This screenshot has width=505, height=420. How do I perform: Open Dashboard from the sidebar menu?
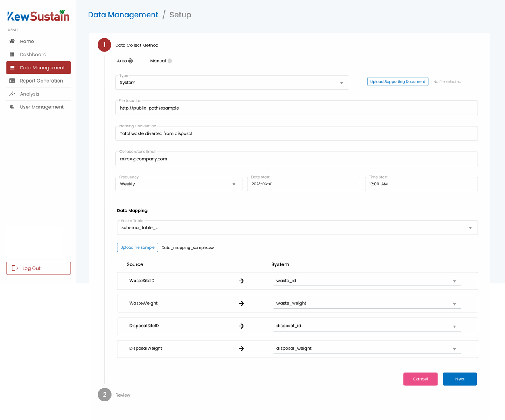tap(38, 54)
